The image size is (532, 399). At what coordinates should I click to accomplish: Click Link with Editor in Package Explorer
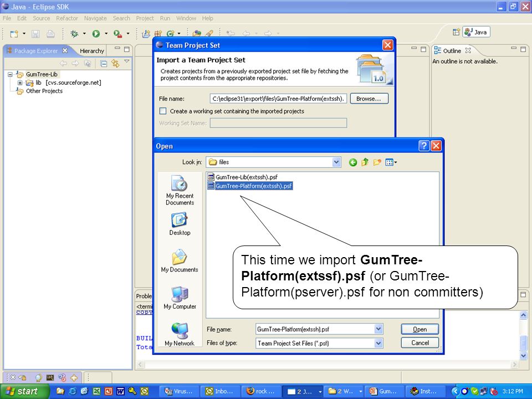(x=115, y=63)
